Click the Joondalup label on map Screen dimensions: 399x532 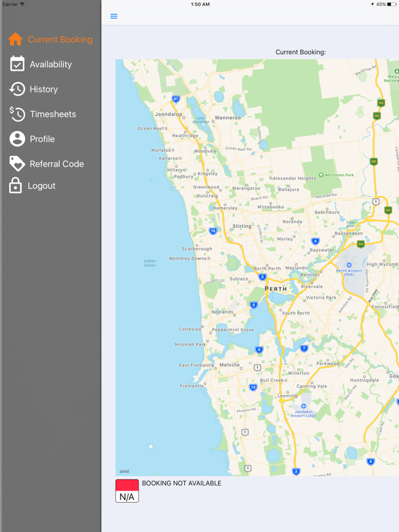pyautogui.click(x=168, y=114)
